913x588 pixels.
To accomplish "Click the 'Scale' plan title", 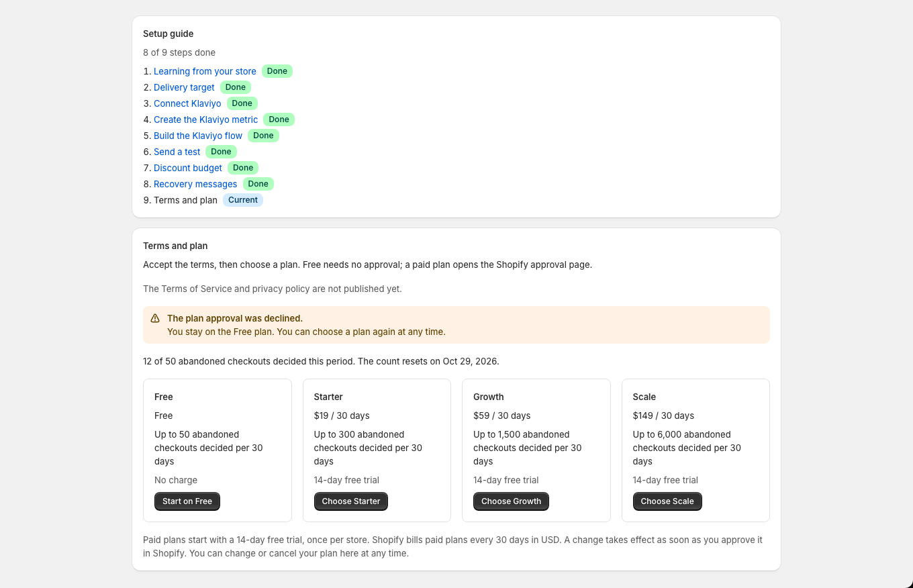I will click(644, 397).
